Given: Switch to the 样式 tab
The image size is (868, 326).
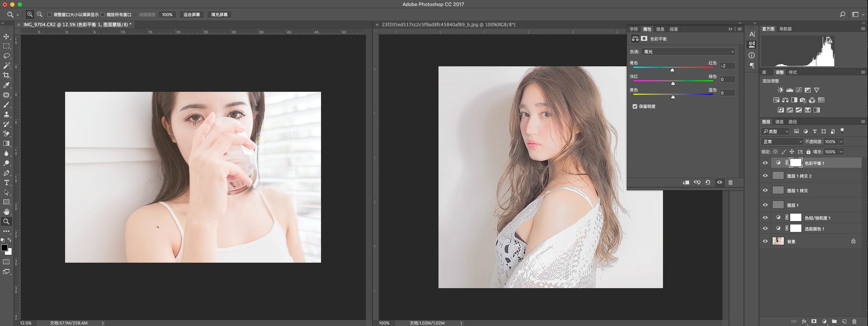Looking at the screenshot, I should (x=792, y=72).
